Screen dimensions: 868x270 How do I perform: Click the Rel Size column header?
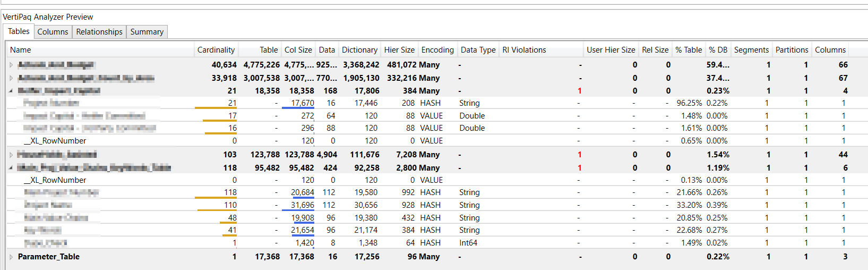coord(655,50)
